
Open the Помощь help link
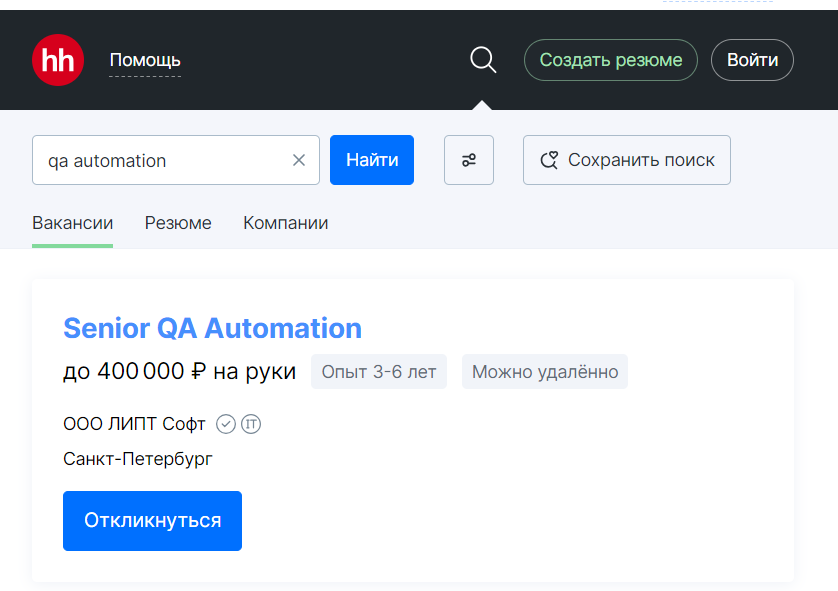[x=144, y=60]
